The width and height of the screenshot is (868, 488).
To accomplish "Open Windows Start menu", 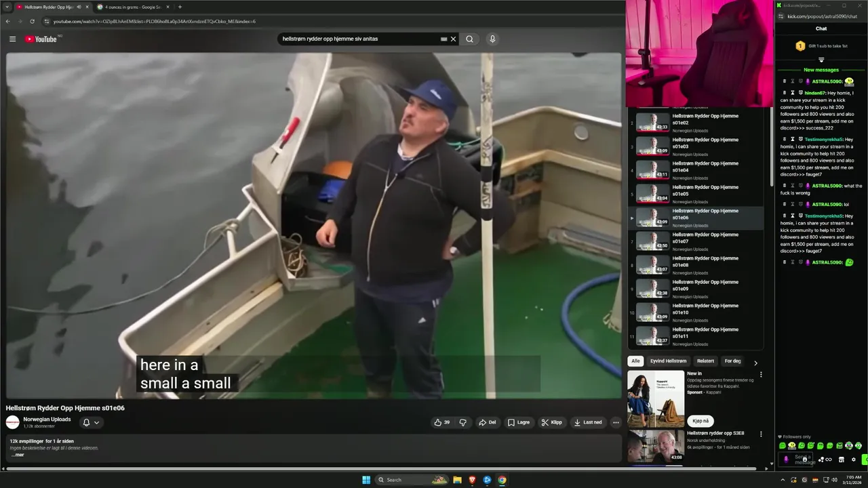I will tap(366, 480).
